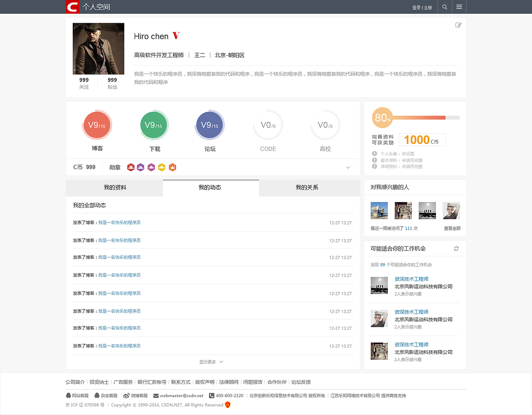Open the hamburger menu in the top bar
532x415 pixels.
pos(459,7)
